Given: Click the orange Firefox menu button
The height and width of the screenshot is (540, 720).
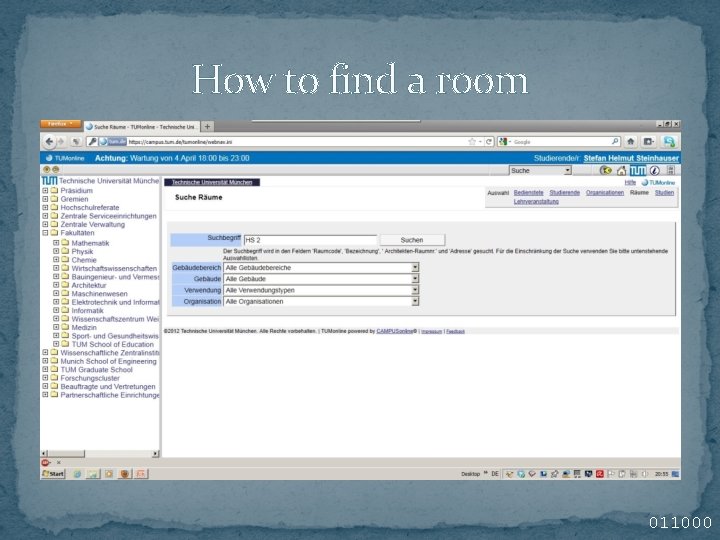Looking at the screenshot, I should [60, 124].
